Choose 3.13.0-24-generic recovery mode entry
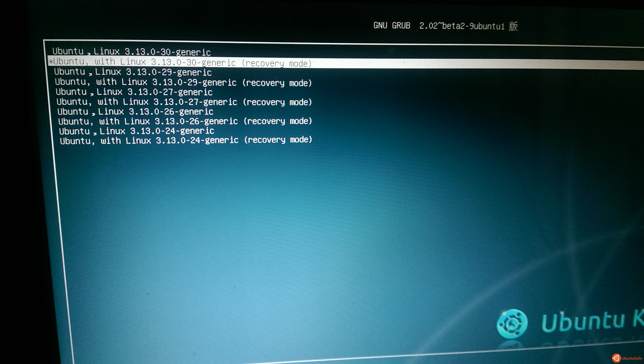 pyautogui.click(x=186, y=140)
